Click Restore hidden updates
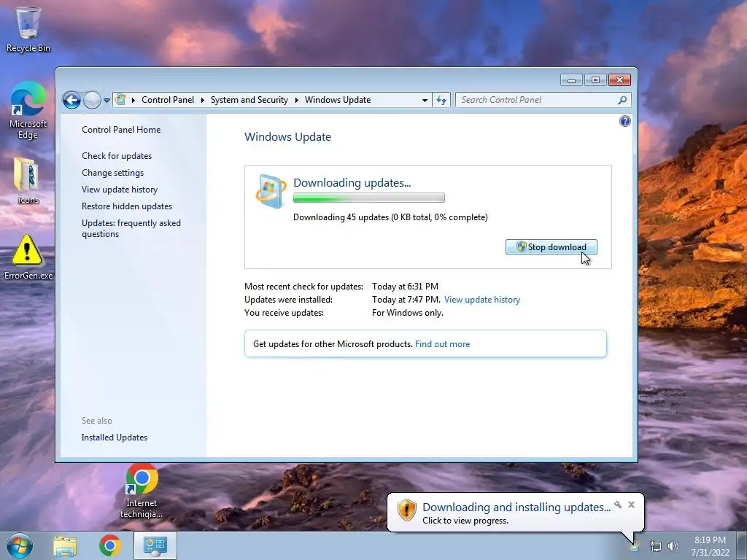 coord(127,206)
